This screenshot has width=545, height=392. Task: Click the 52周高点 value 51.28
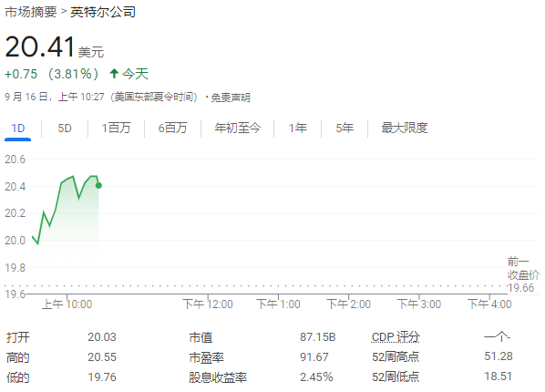click(499, 356)
